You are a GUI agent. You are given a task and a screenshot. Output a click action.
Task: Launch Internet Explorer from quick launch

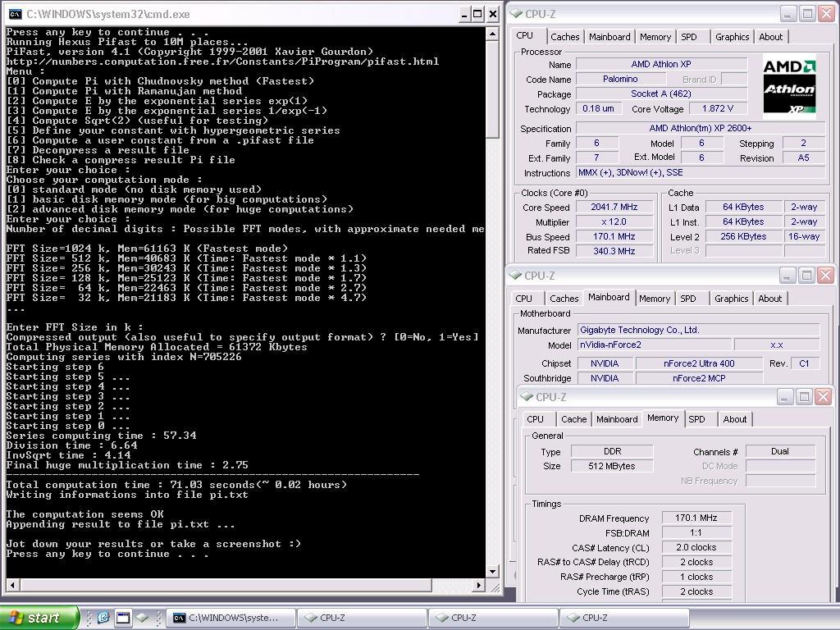click(x=103, y=618)
